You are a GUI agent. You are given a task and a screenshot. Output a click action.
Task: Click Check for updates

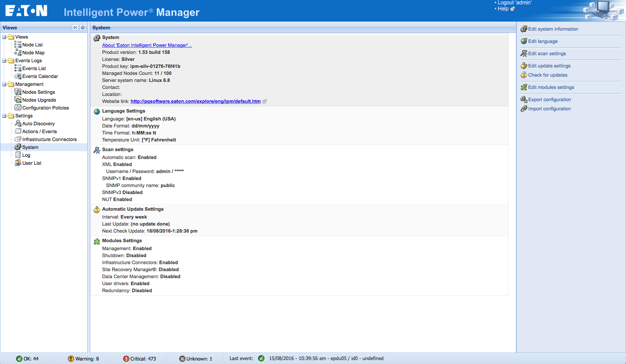click(x=548, y=75)
